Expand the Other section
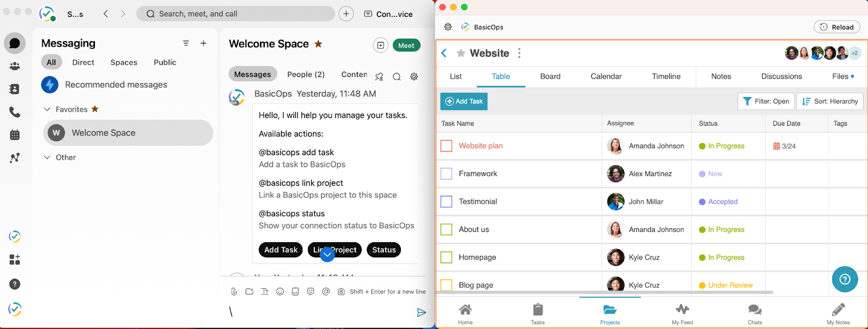 tap(47, 158)
